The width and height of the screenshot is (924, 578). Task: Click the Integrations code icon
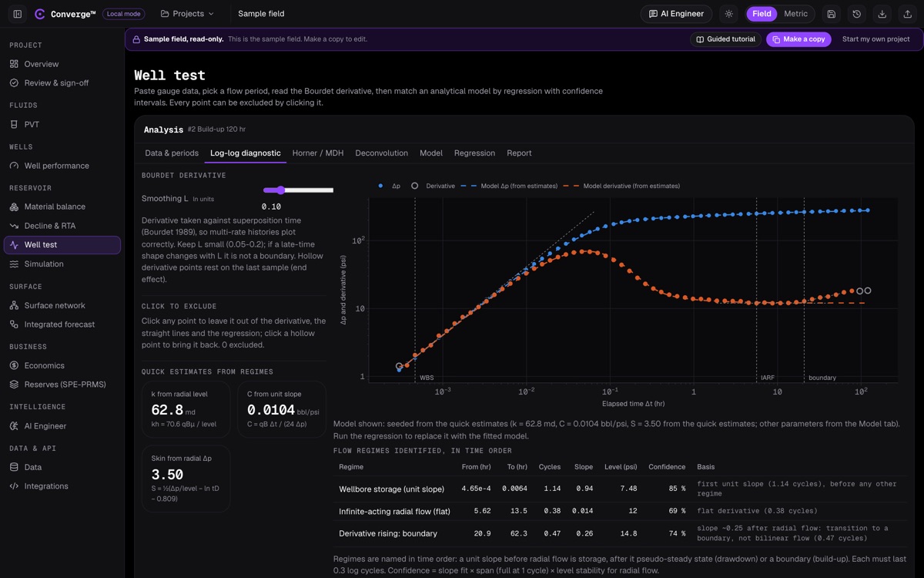click(14, 486)
